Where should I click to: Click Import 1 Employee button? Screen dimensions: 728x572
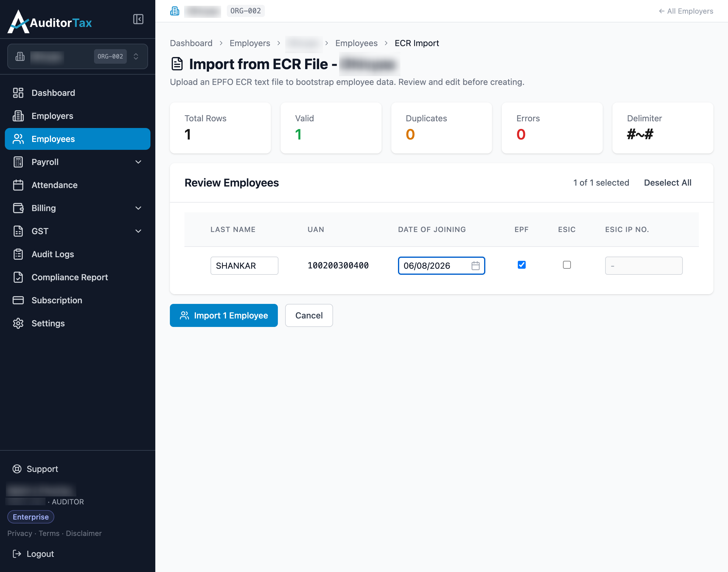click(224, 315)
